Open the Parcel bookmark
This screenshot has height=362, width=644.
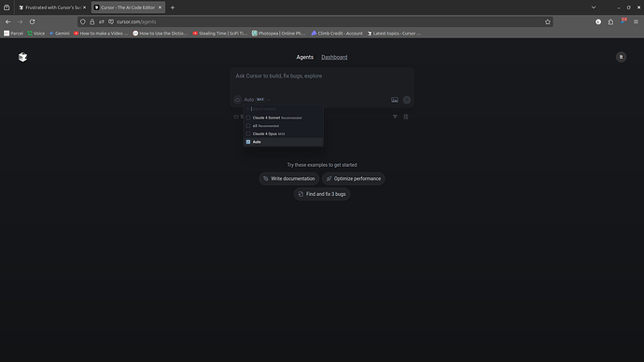pos(14,34)
